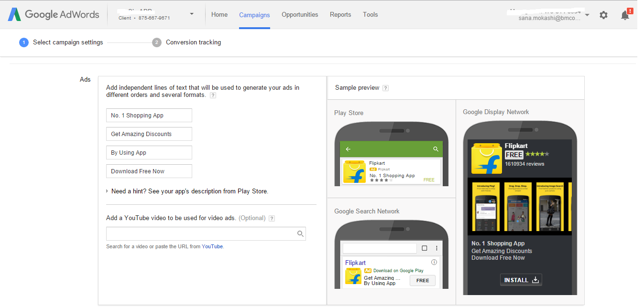Click the star rating in Display Network preview
The image size is (644, 307).
tap(537, 154)
